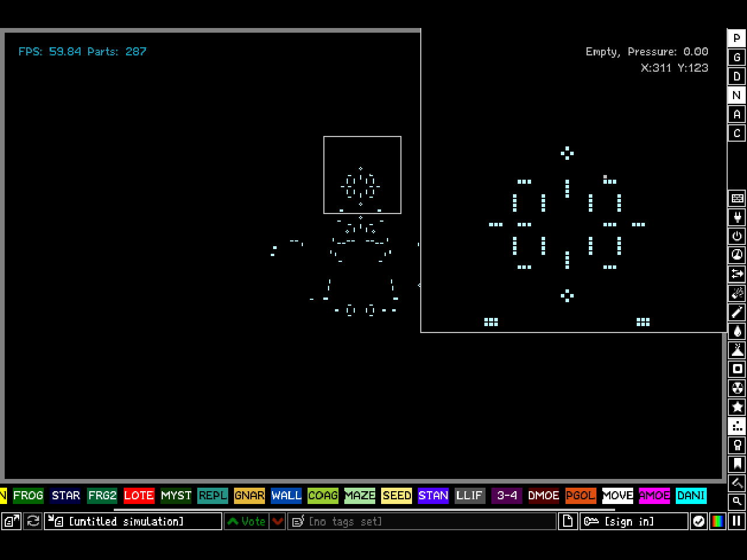
Task: Toggle the G gravity grid option
Action: (736, 57)
